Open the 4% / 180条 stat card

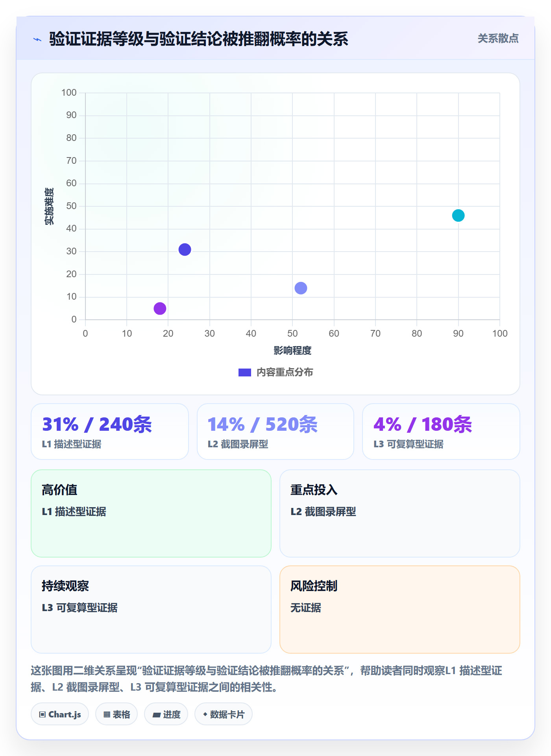[x=441, y=432]
